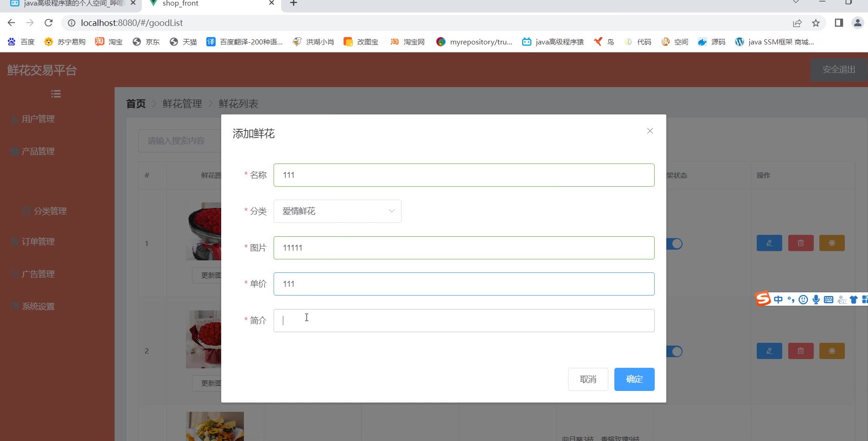
Task: Close the shop_front tab
Action: pyautogui.click(x=272, y=3)
